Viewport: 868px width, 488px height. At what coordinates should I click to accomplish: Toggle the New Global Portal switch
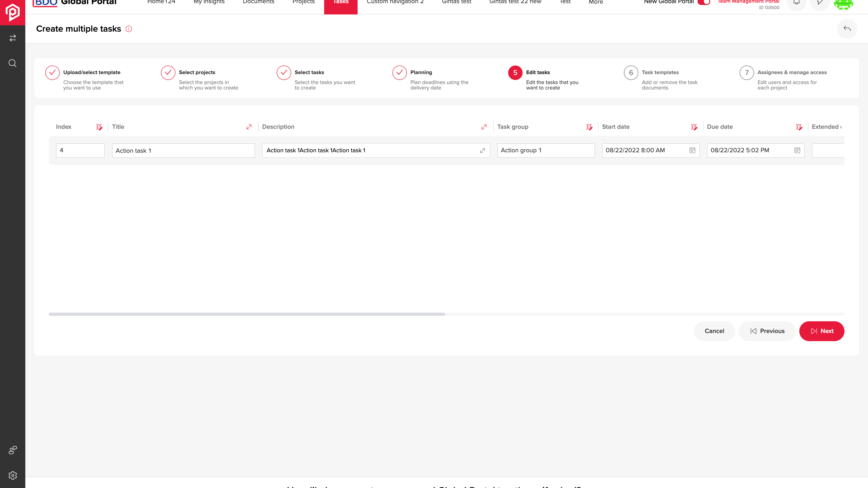[x=704, y=2]
